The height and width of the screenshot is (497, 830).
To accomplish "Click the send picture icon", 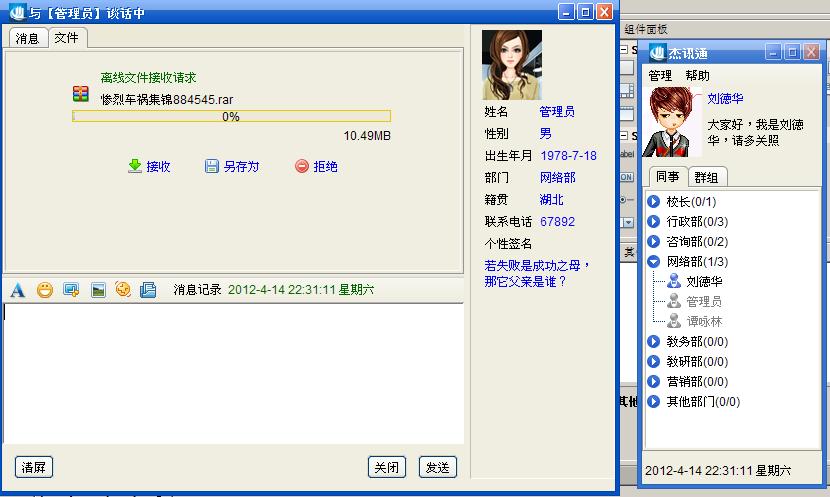I will click(x=98, y=290).
